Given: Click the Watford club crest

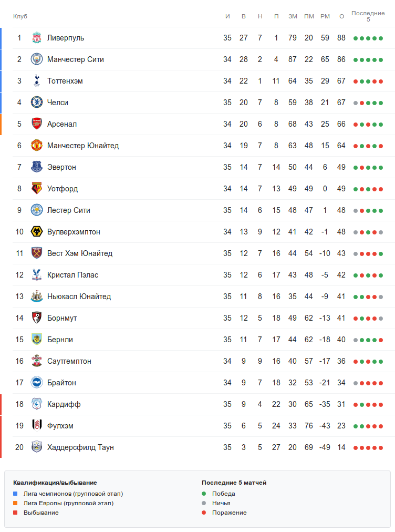Looking at the screenshot, I should click(x=36, y=189).
